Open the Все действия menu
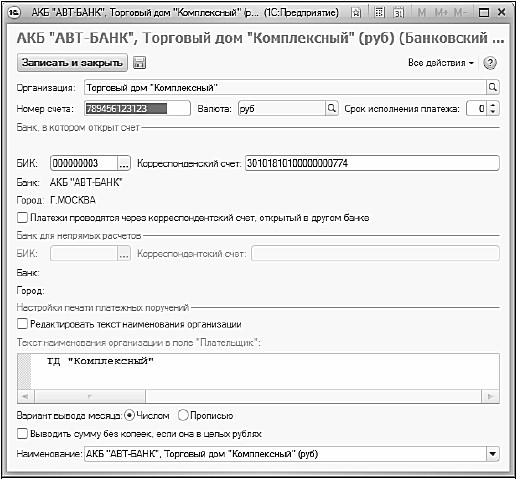 click(x=441, y=63)
